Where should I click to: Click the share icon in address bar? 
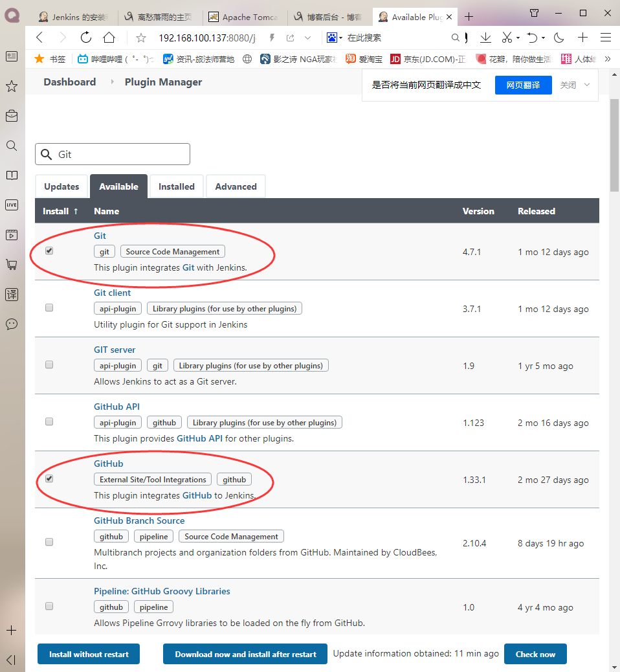(x=291, y=38)
